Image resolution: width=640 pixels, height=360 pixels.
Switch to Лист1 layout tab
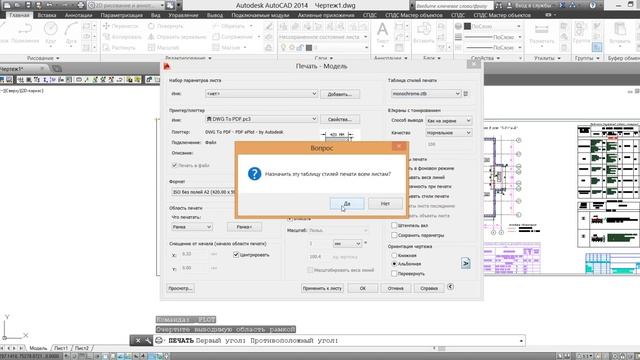[61, 348]
